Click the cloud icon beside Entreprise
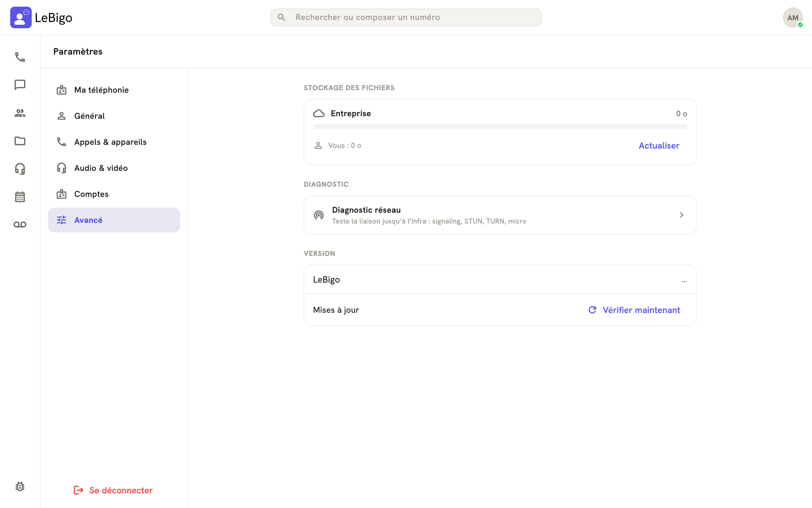 (318, 114)
